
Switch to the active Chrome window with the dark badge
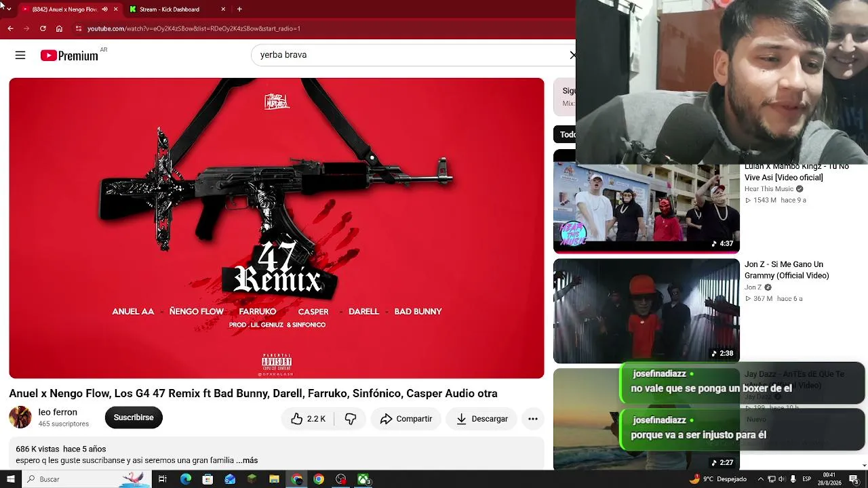296,479
